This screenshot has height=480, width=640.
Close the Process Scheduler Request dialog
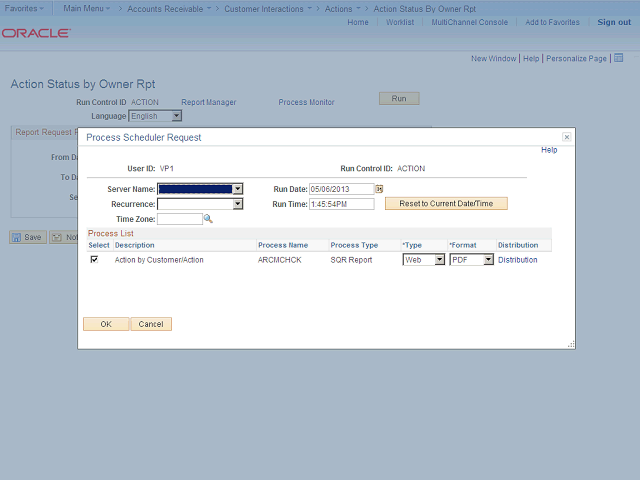pos(567,137)
